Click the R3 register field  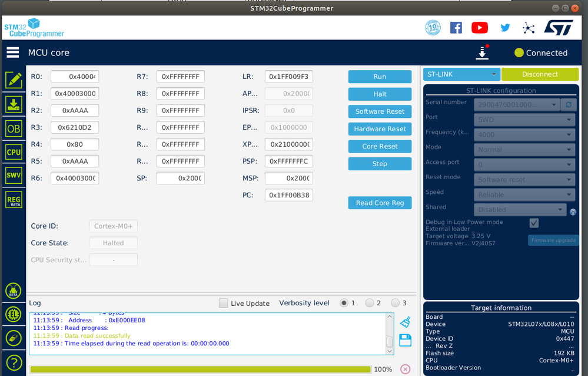click(75, 127)
